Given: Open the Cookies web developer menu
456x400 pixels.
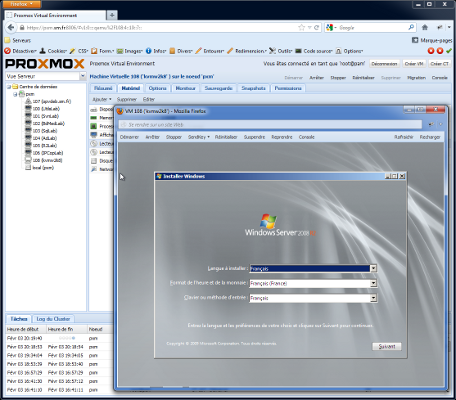Looking at the screenshot, I should 54,51.
